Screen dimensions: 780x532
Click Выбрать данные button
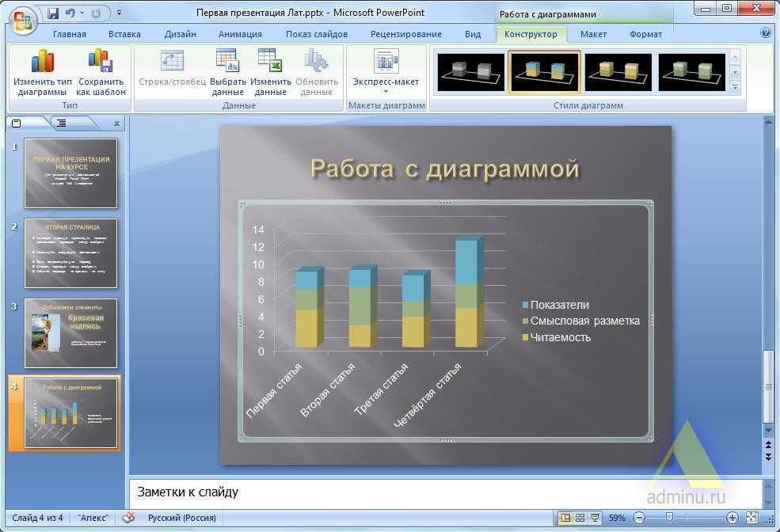point(228,73)
